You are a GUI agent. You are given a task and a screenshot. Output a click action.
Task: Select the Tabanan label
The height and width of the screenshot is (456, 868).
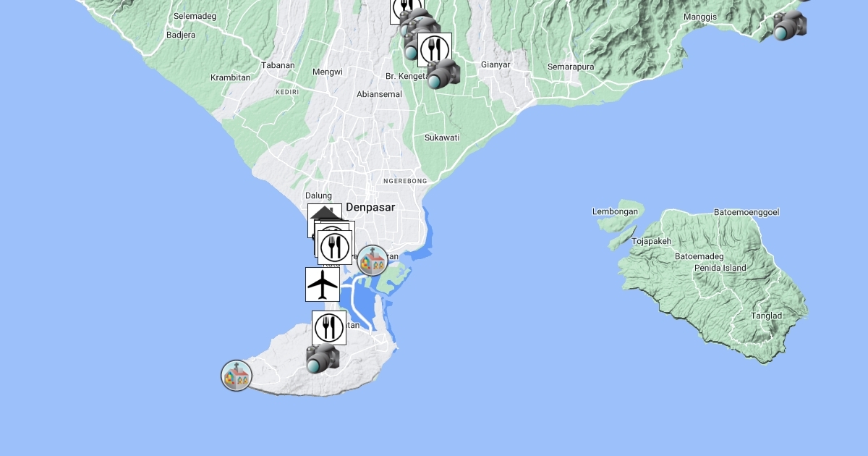pos(278,65)
